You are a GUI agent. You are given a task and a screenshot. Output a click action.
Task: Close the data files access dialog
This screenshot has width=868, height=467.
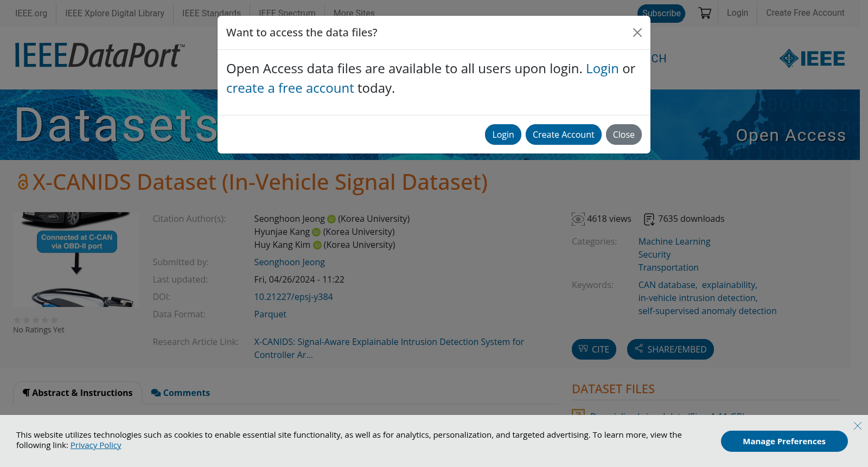(x=637, y=33)
